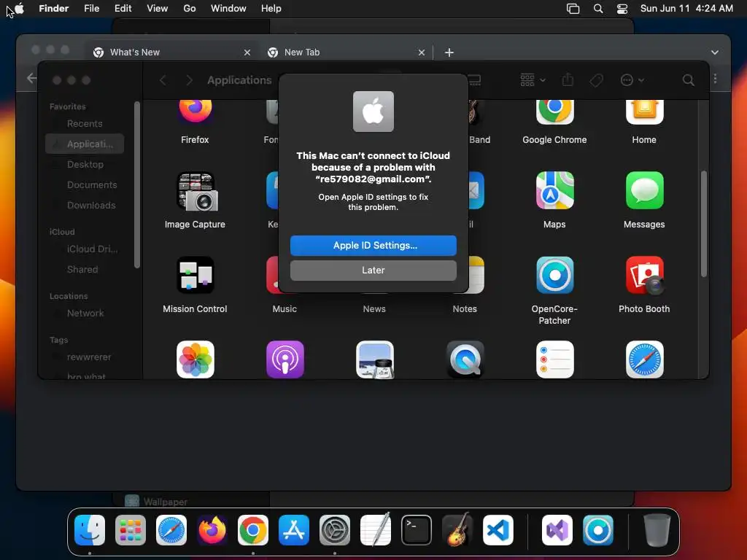Switch to the New Tab Chrome tab
Screen dimensions: 747x560
(346, 52)
